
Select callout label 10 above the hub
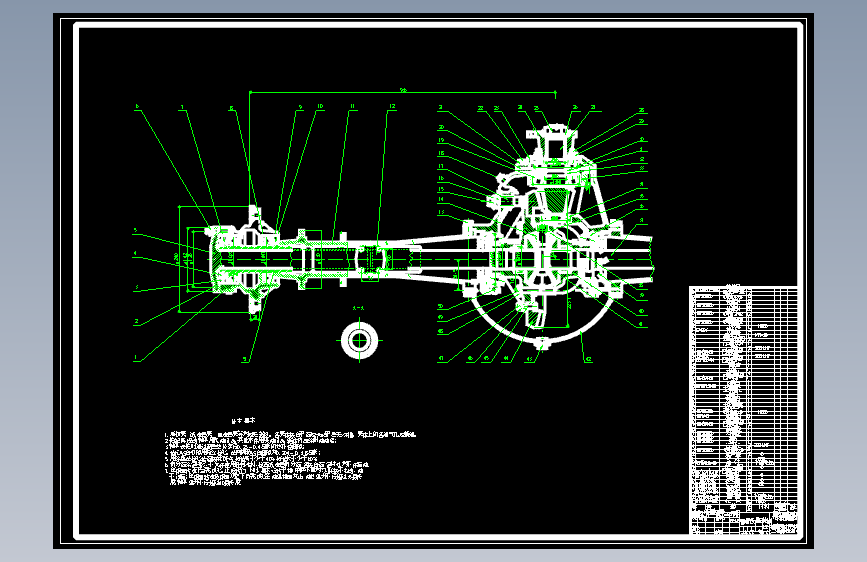click(320, 106)
